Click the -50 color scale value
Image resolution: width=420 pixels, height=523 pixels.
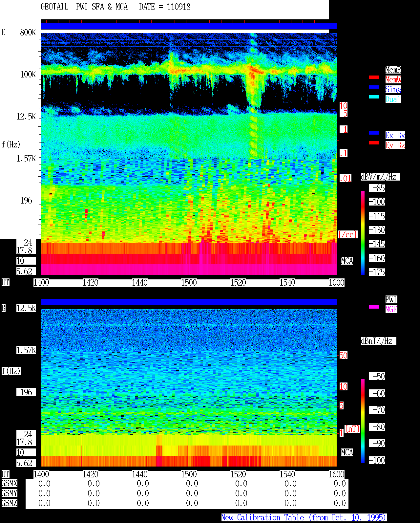click(377, 376)
